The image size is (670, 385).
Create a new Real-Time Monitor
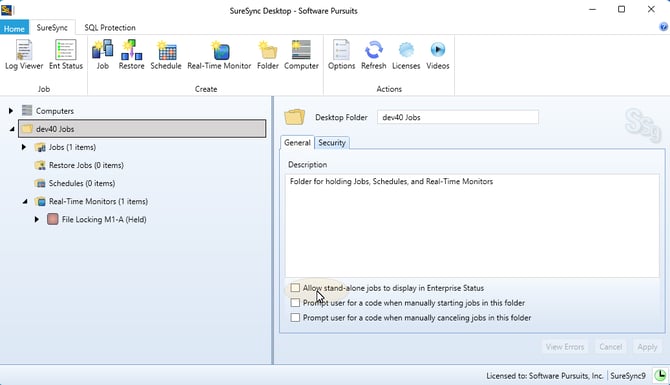(x=219, y=55)
